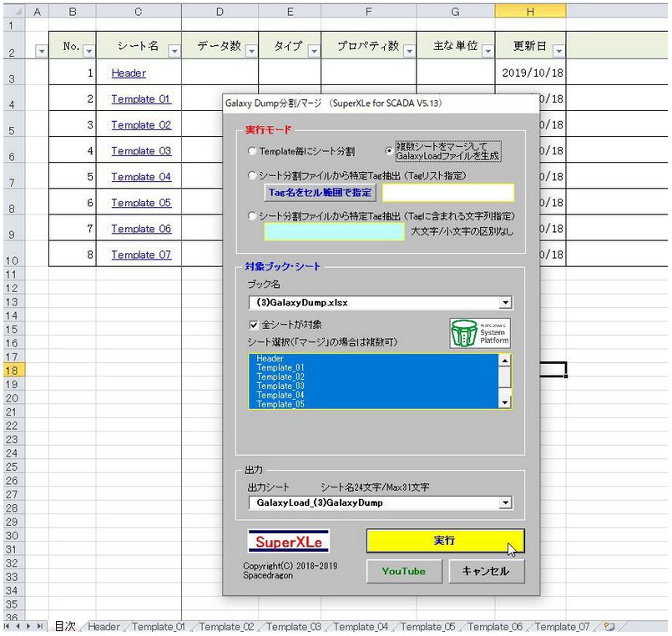672x636 pixels.
Task: Select column C header
Action: point(139,12)
